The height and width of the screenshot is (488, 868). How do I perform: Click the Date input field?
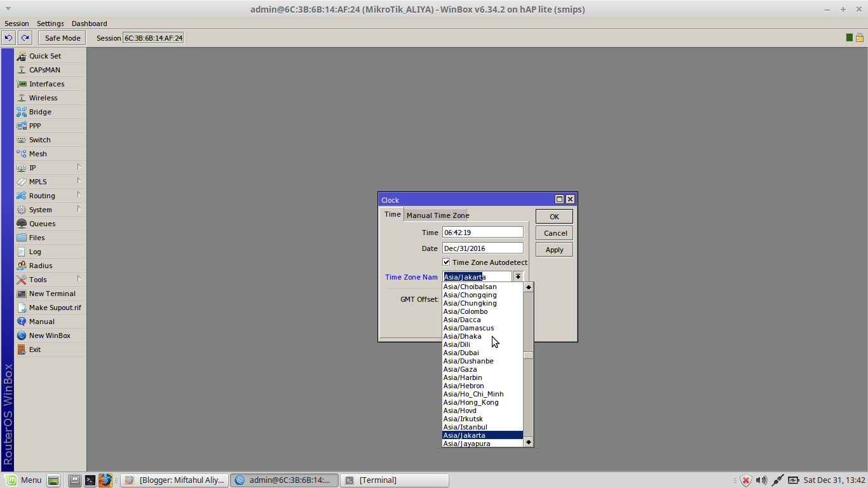point(483,248)
